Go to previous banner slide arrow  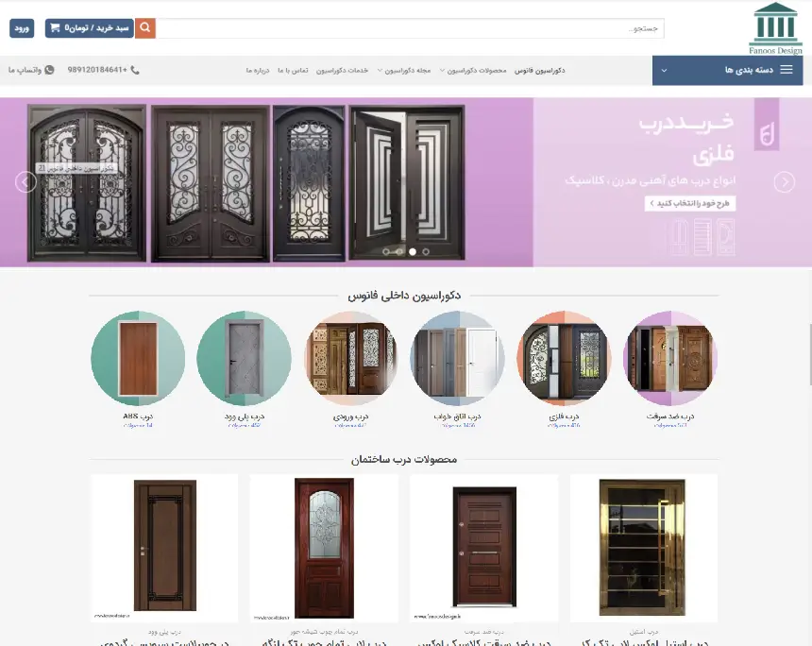point(25,182)
